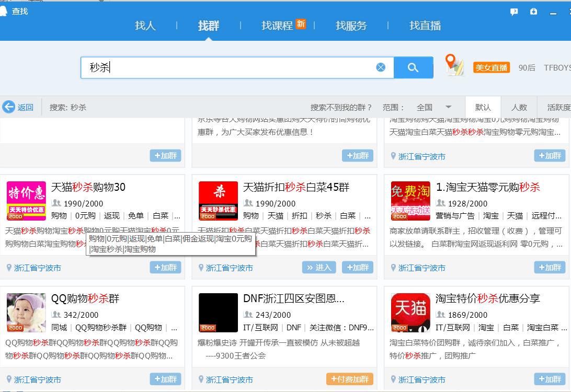Clear search text using the X icon

(381, 67)
